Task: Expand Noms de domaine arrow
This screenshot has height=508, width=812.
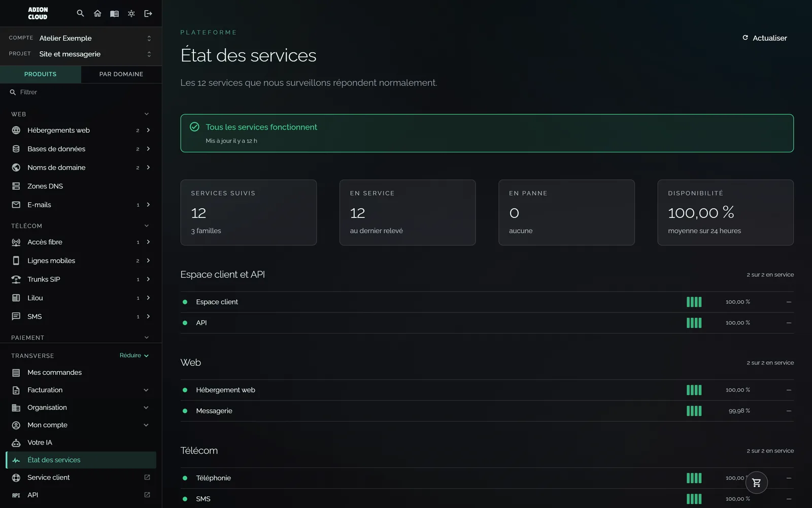Action: click(x=148, y=167)
